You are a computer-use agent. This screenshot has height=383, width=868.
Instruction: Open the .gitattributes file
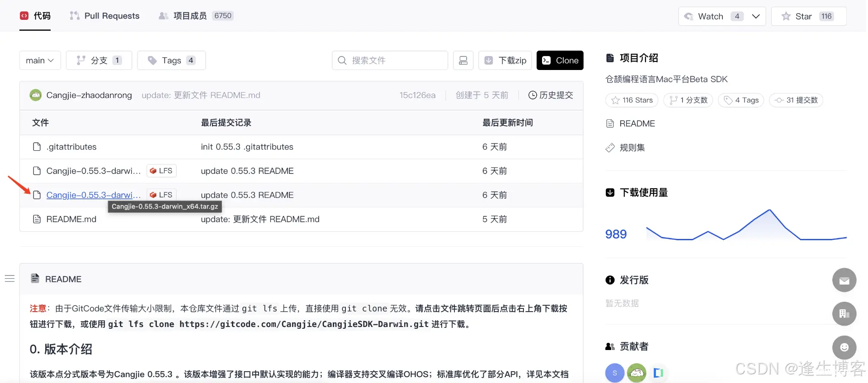coord(71,147)
